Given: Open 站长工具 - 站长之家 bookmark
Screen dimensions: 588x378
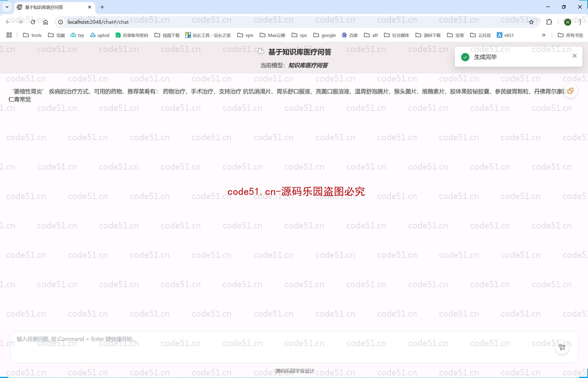Looking at the screenshot, I should pos(208,35).
